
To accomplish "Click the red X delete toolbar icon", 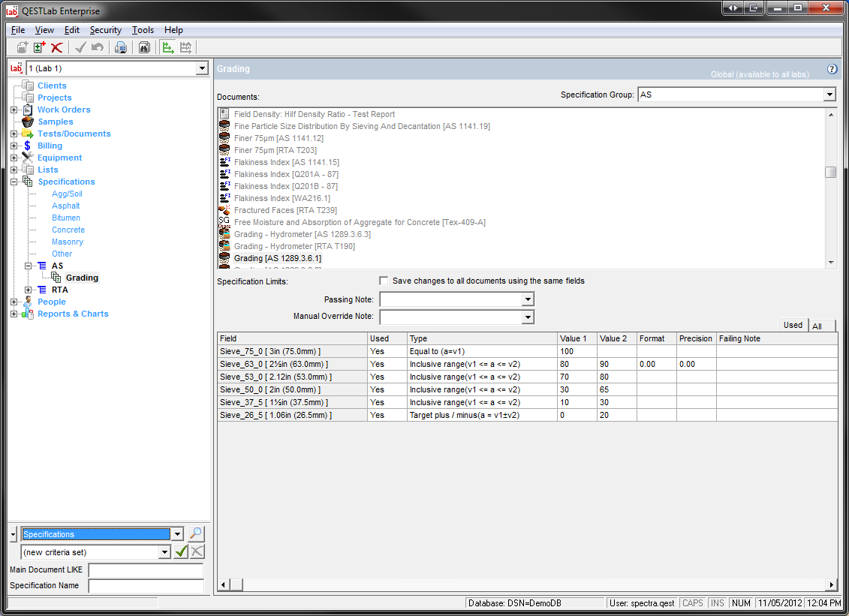I will click(56, 48).
